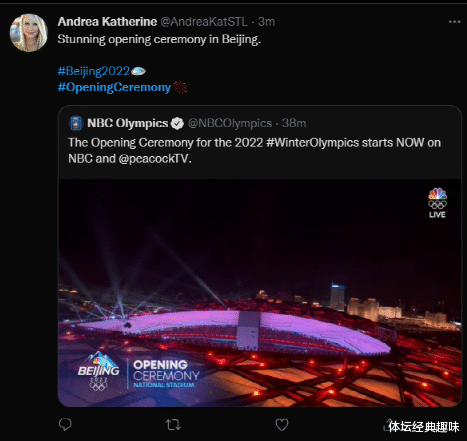This screenshot has height=441, width=467.
Task: Click the NBC Olympics account name
Action: tap(128, 123)
